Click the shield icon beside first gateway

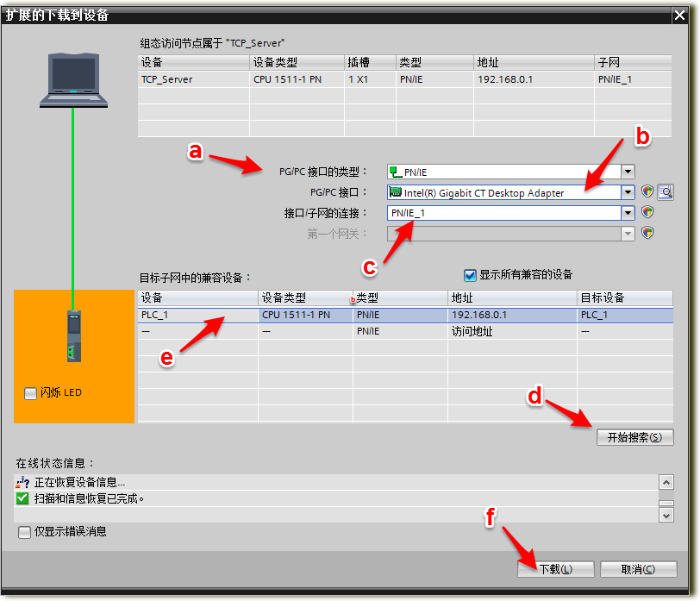pyautogui.click(x=647, y=233)
